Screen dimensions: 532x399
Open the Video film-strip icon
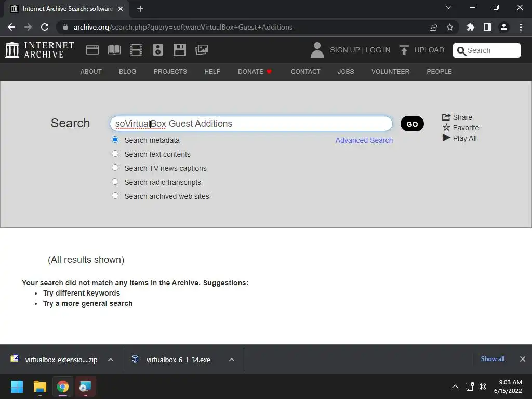tap(136, 50)
